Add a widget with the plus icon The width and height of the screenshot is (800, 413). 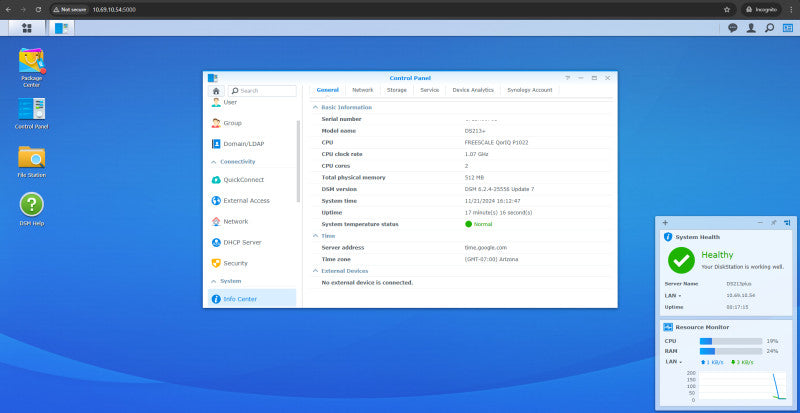tap(665, 223)
